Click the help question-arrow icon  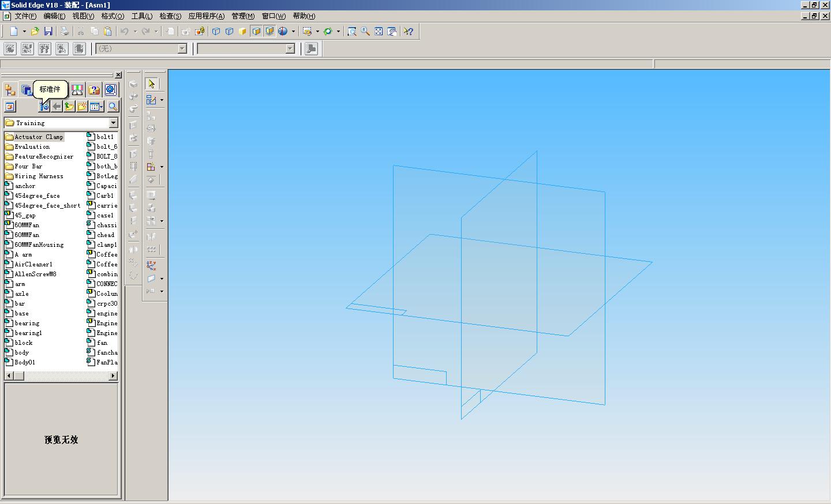click(409, 31)
